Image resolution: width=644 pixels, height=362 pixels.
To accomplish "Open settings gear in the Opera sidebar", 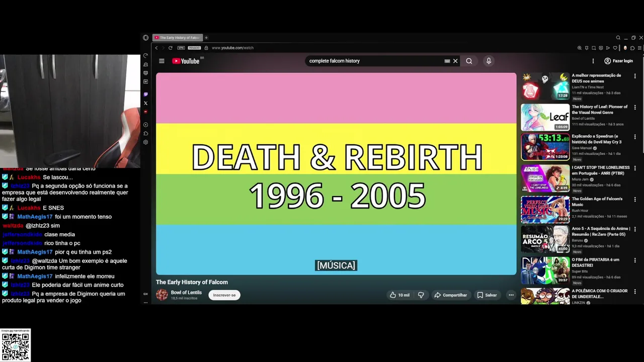I will (x=146, y=142).
